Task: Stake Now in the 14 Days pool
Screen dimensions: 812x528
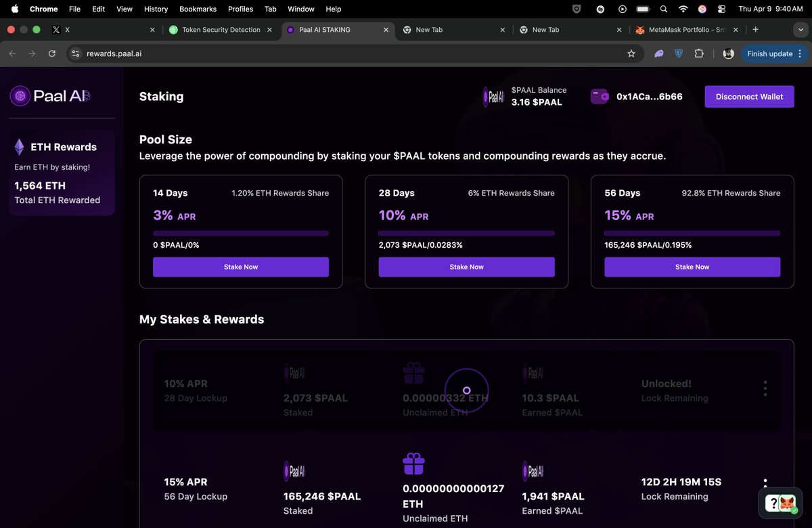Action: 241,267
